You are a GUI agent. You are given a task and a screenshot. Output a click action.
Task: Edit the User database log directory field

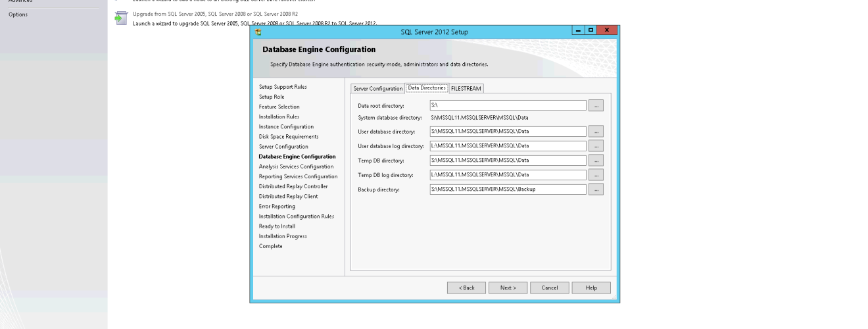508,146
